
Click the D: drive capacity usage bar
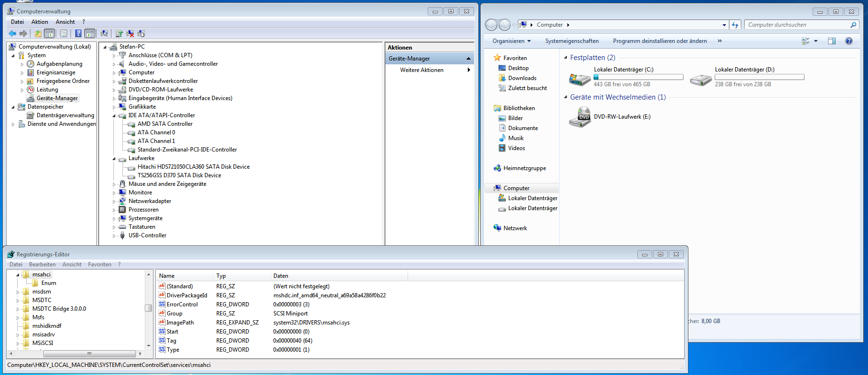[759, 77]
